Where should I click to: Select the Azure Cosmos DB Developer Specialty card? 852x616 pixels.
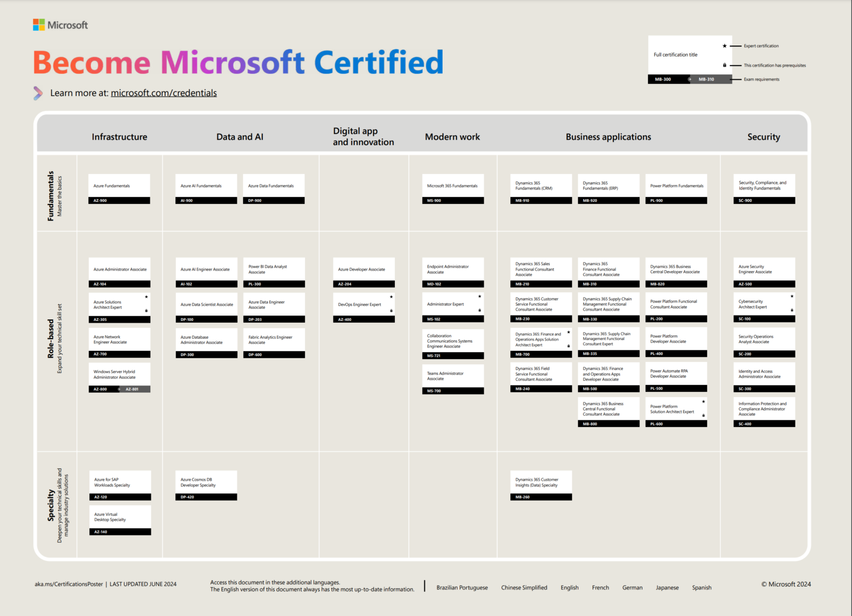coord(206,485)
